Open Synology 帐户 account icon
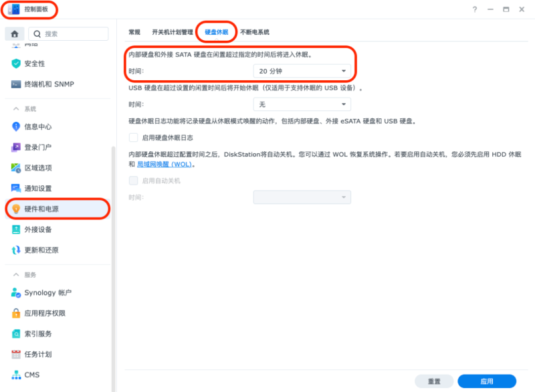535x392 pixels. click(16, 293)
